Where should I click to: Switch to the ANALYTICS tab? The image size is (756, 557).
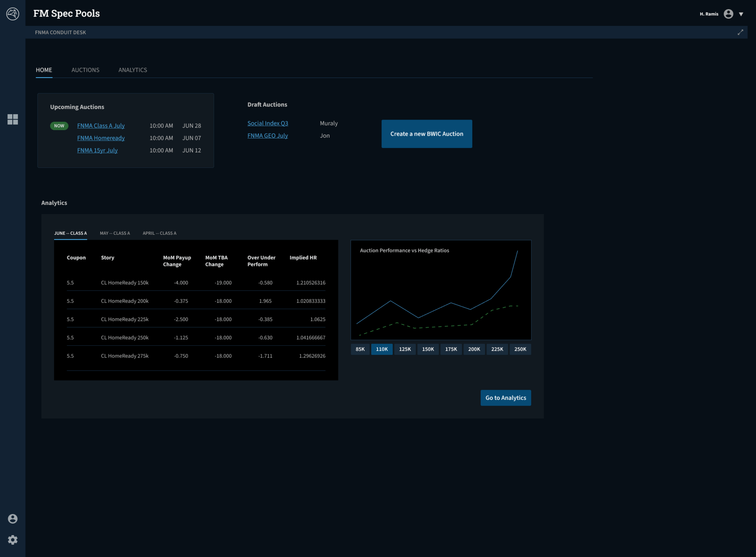coord(133,70)
